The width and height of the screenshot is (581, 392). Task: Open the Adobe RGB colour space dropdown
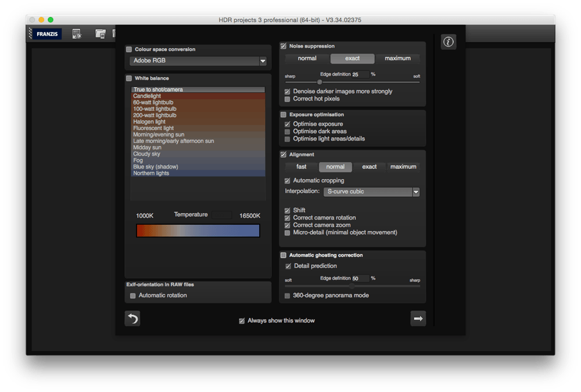click(x=198, y=61)
